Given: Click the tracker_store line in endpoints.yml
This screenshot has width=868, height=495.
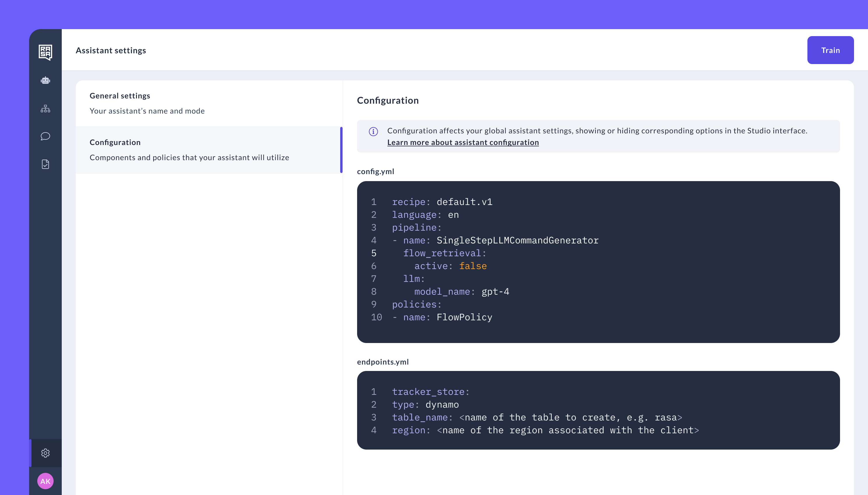Looking at the screenshot, I should [431, 392].
